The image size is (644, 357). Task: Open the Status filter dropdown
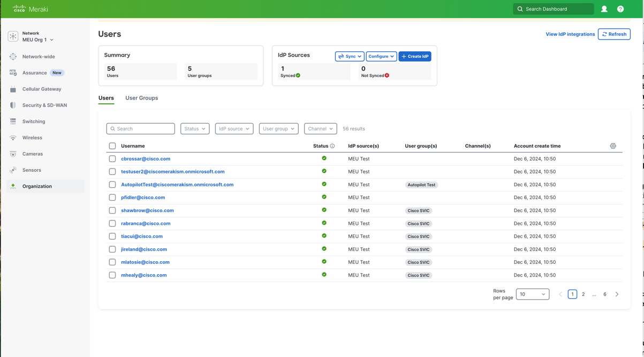(x=194, y=128)
